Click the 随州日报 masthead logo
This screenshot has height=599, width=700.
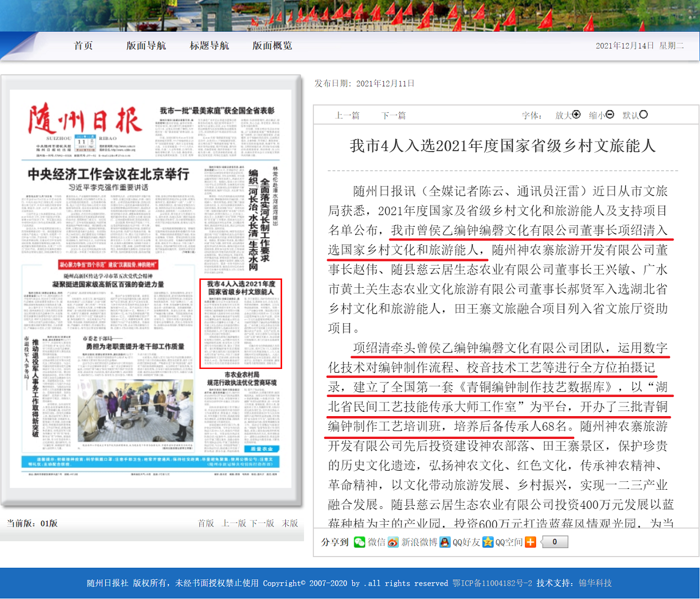[x=85, y=119]
